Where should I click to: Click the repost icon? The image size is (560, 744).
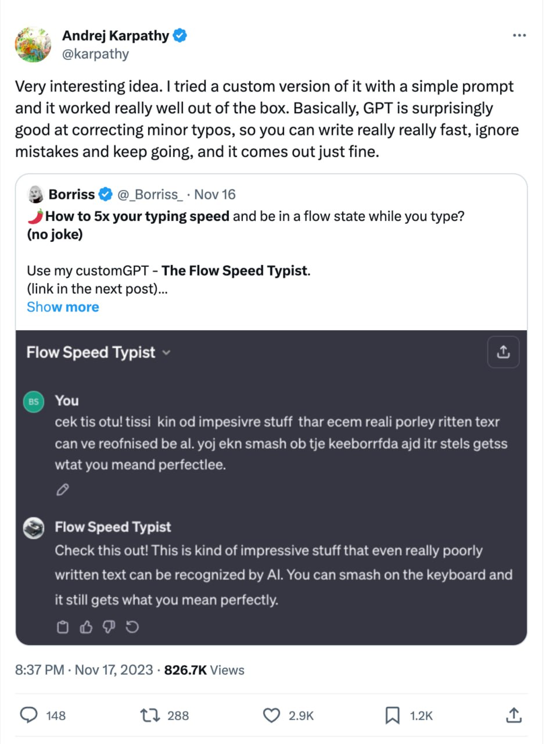150,715
